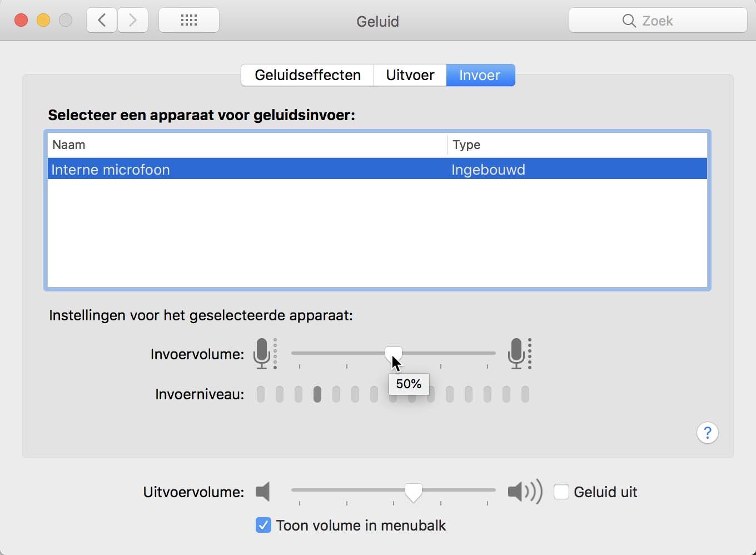Image resolution: width=756 pixels, height=555 pixels.
Task: Click the small microphone icon
Action: click(262, 353)
